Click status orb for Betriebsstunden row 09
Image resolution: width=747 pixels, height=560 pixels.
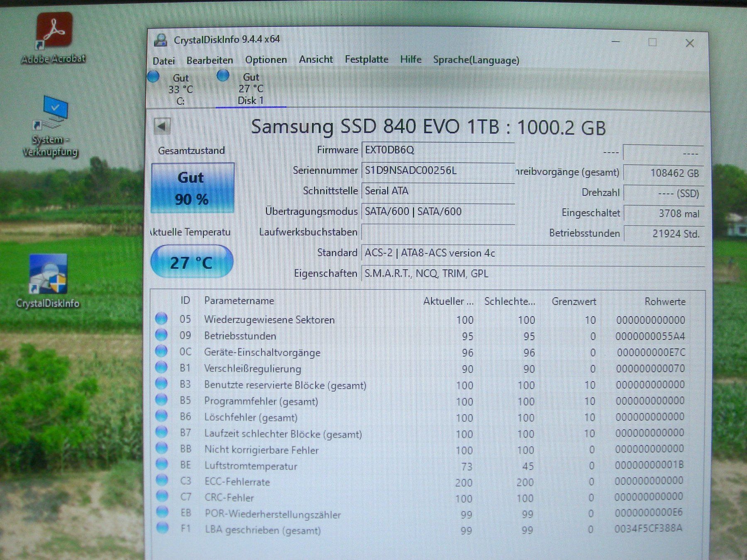coord(161,335)
